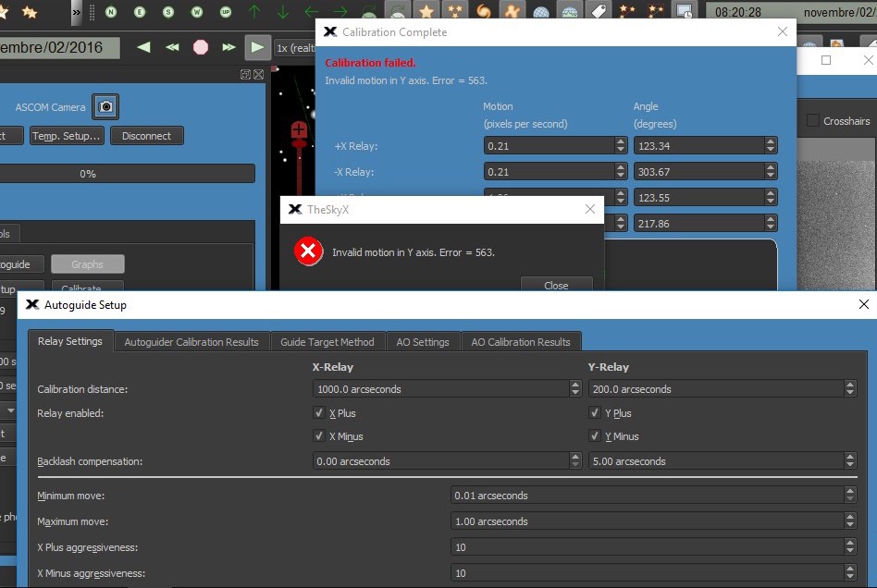Screen dimensions: 877x588
Task: Toggle the X Plus relay checkbox
Action: (x=319, y=413)
